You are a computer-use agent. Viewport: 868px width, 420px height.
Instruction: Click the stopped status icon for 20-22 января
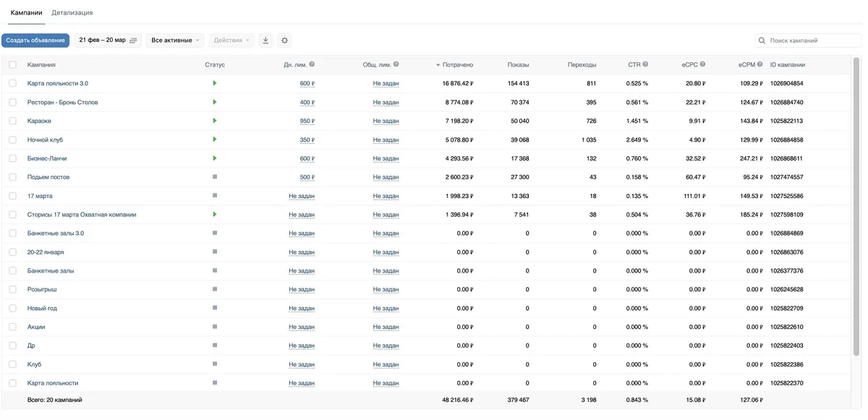(x=215, y=252)
